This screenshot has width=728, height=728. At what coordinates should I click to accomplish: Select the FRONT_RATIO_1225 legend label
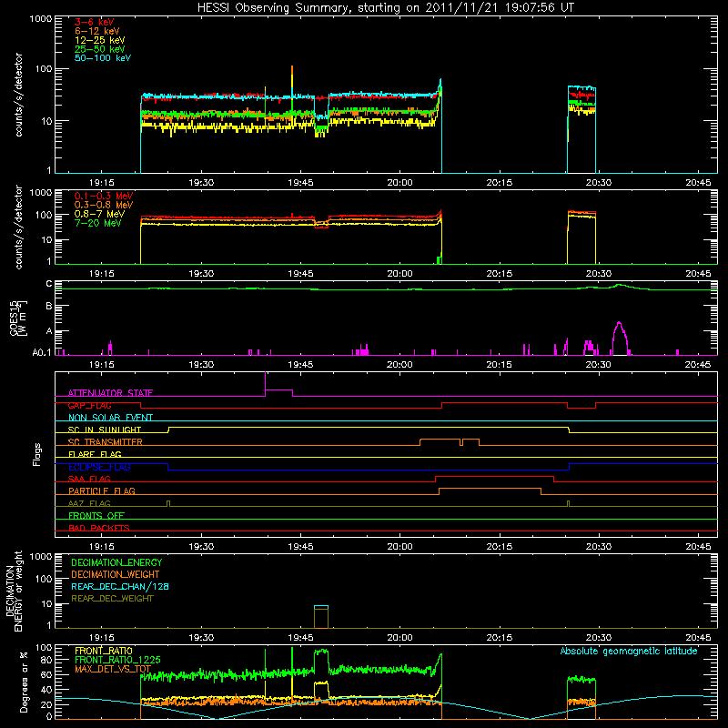click(117, 660)
